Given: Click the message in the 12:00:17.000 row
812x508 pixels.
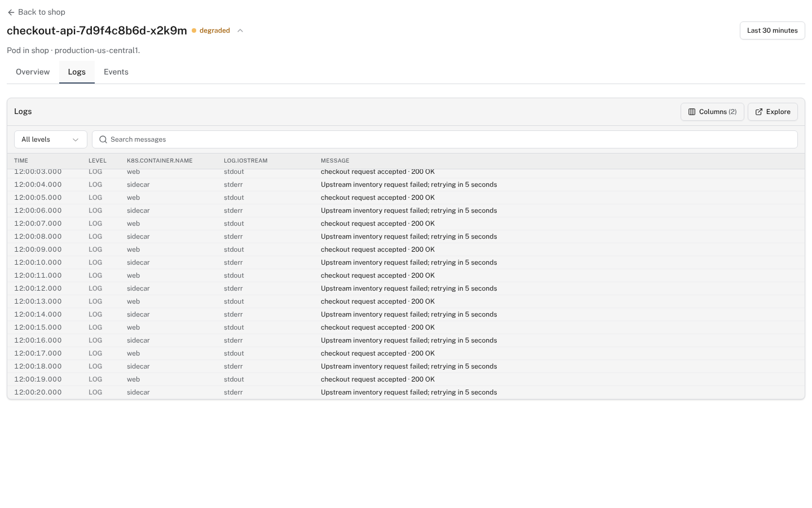Looking at the screenshot, I should [x=378, y=353].
